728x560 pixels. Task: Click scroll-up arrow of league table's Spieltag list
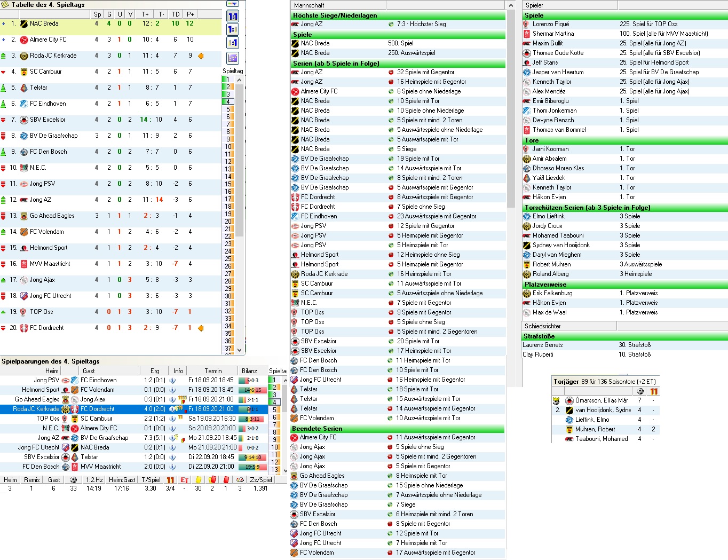coord(239,80)
